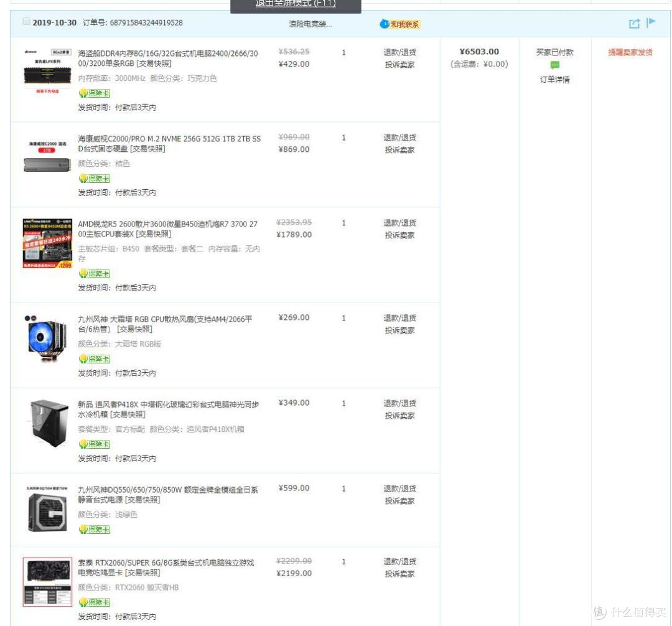Click 保障卡 badge under P418X case item

[95, 444]
